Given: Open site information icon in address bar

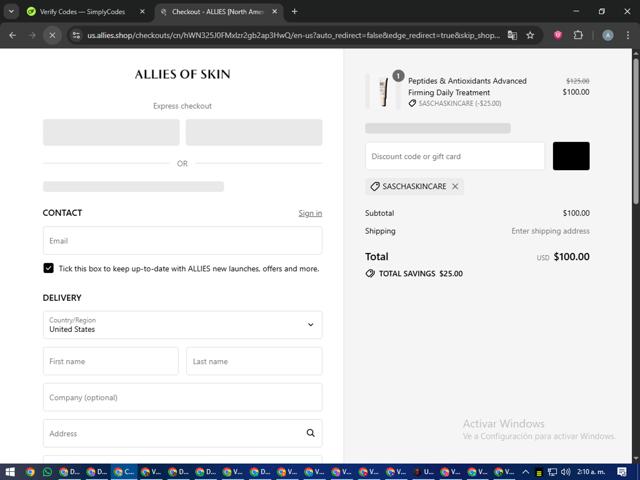Looking at the screenshot, I should pos(76,36).
